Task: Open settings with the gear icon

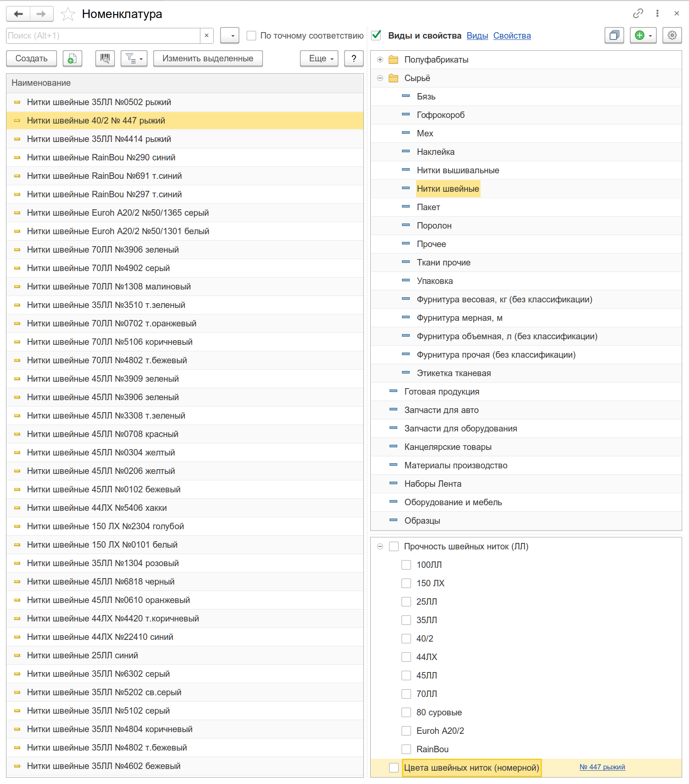Action: 672,35
